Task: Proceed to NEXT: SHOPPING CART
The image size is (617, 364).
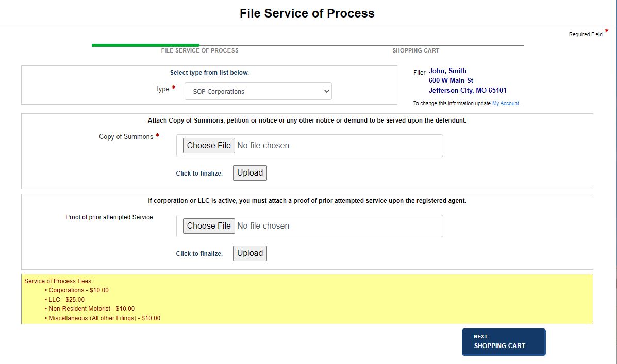Action: coord(504,342)
